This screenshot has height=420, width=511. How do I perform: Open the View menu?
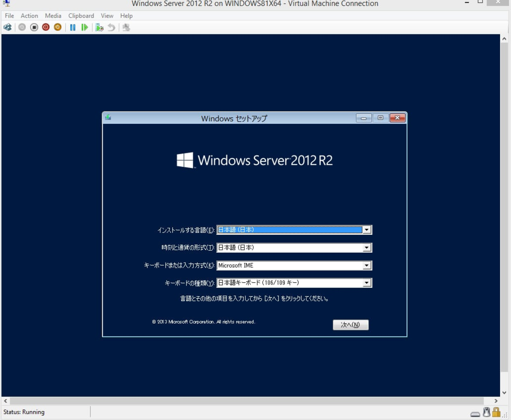tap(107, 15)
